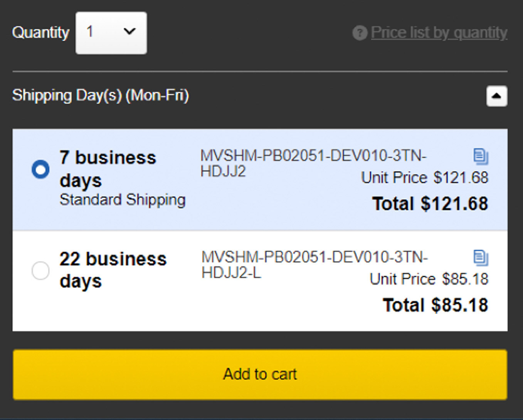523x420 pixels.
Task: Copy the 7-day shipping part number
Action: [481, 156]
